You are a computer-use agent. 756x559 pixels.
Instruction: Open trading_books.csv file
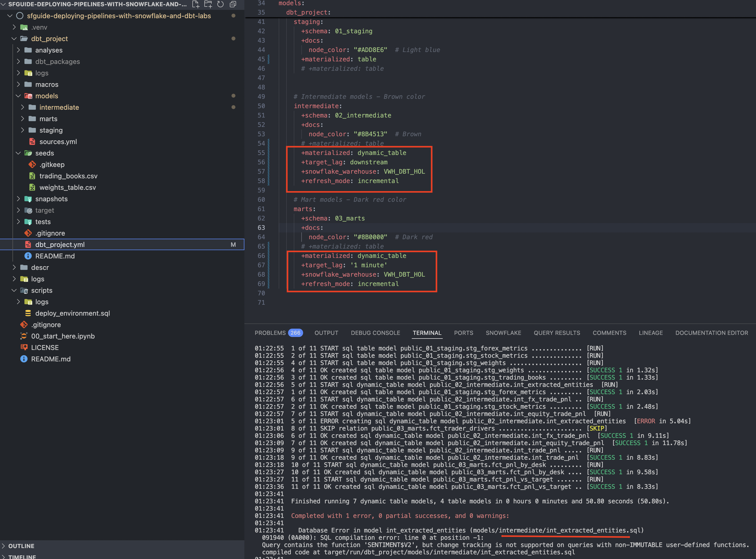(x=68, y=176)
